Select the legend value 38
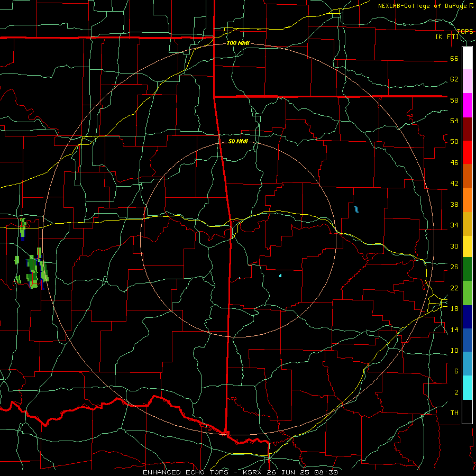Image resolution: width=476 pixels, height=476 pixels. tap(454, 205)
